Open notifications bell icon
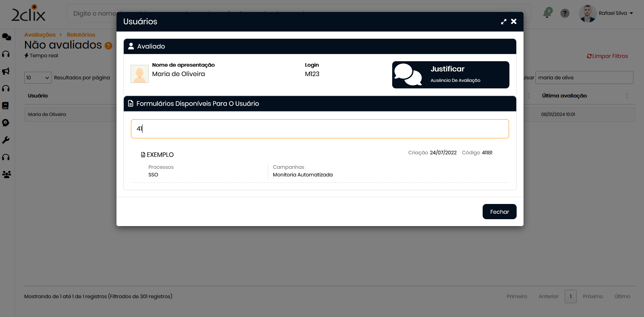Image resolution: width=644 pixels, height=317 pixels. click(547, 13)
